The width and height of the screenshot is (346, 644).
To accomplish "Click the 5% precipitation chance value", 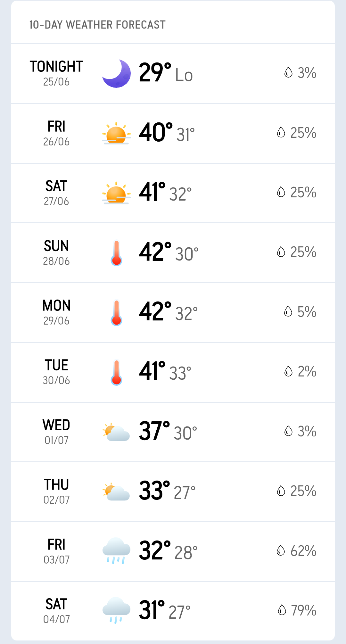I will point(307,312).
